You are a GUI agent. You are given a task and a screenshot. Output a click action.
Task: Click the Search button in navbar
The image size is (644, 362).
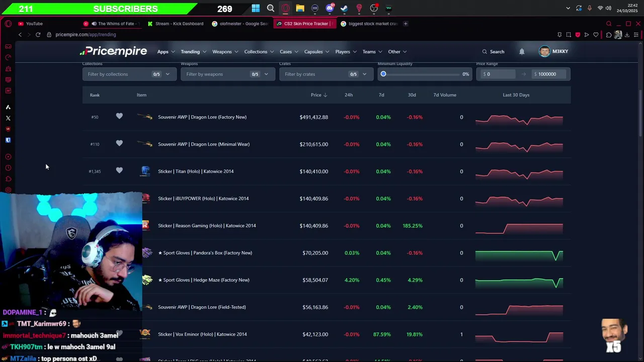493,51
